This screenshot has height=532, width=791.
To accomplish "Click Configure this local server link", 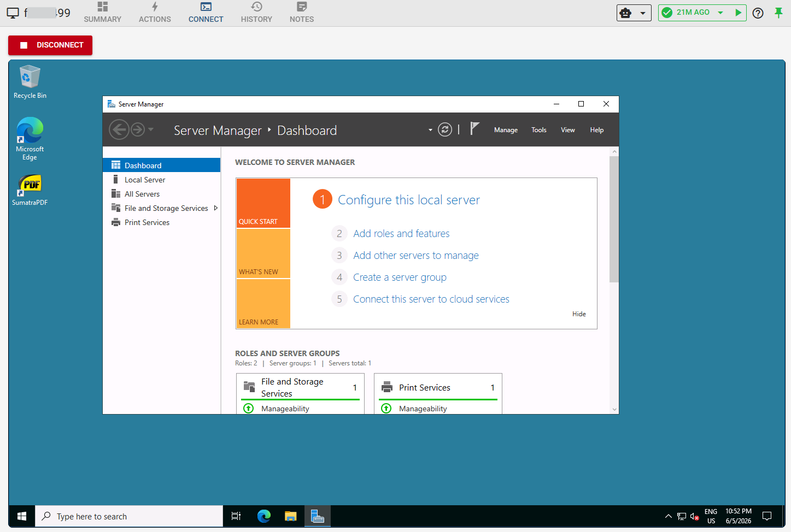I will pos(408,200).
